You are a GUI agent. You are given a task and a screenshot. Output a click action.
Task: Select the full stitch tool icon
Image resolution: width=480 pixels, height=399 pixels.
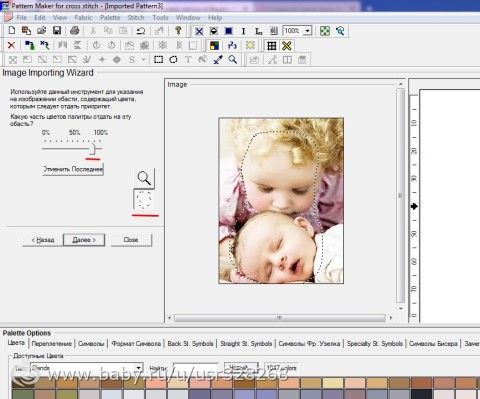13,60
